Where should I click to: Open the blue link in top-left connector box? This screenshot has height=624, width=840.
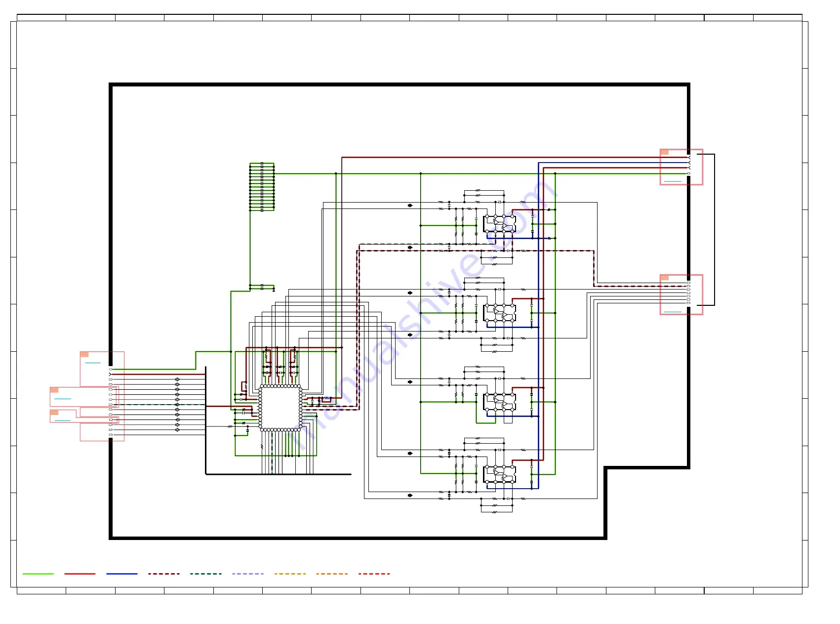click(93, 363)
